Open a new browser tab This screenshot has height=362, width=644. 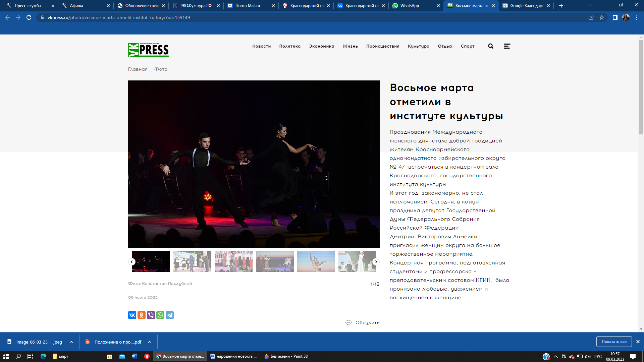coord(561,6)
